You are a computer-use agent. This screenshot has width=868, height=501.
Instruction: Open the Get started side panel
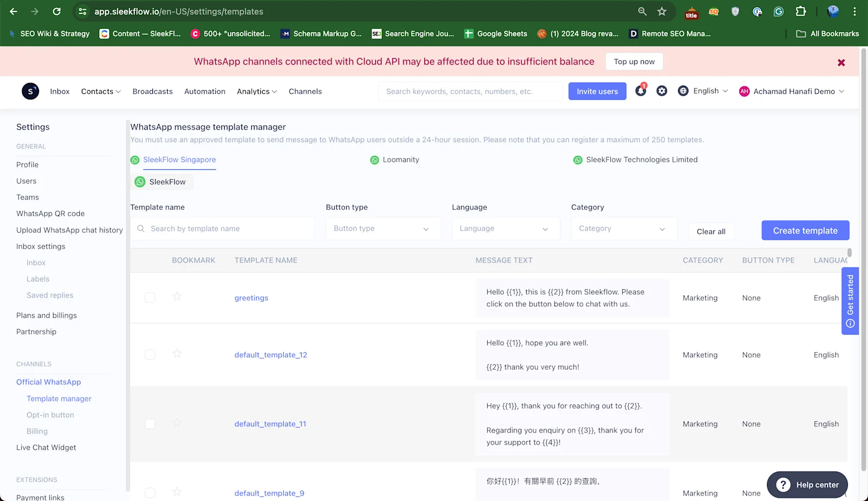(850, 301)
